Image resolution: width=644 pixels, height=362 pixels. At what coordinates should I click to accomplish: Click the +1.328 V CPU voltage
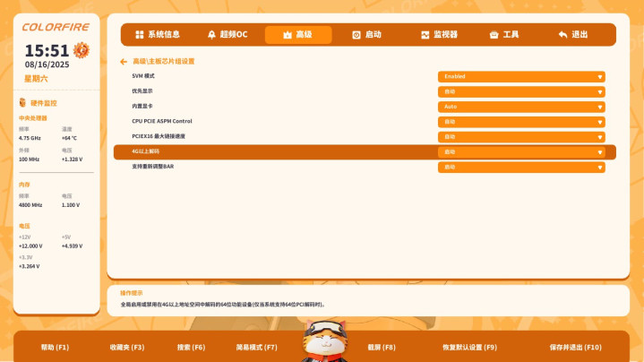72,159
